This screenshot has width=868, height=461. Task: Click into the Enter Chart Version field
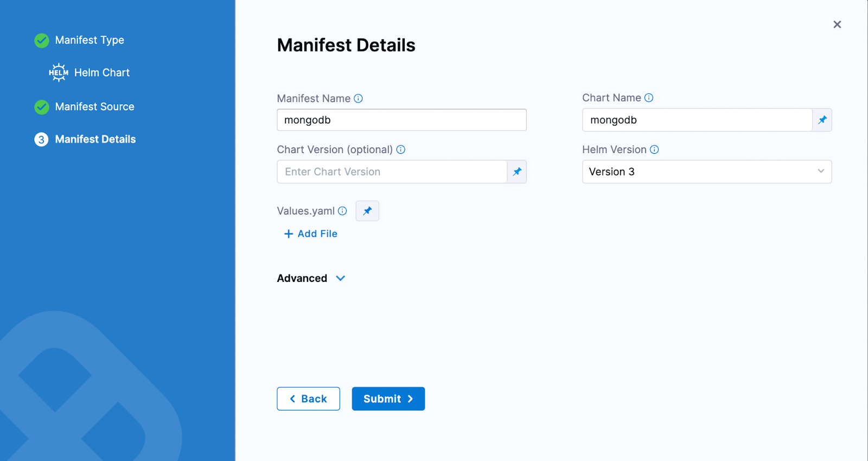click(392, 172)
